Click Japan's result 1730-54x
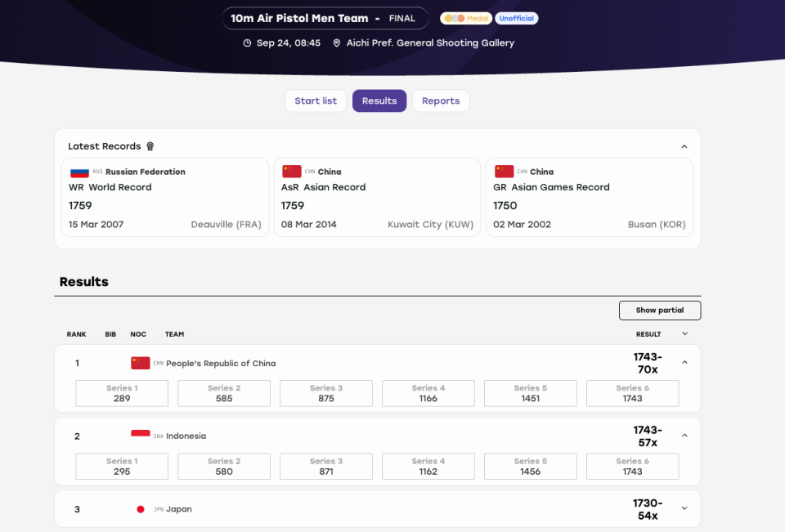The width and height of the screenshot is (785, 532). pos(648,509)
